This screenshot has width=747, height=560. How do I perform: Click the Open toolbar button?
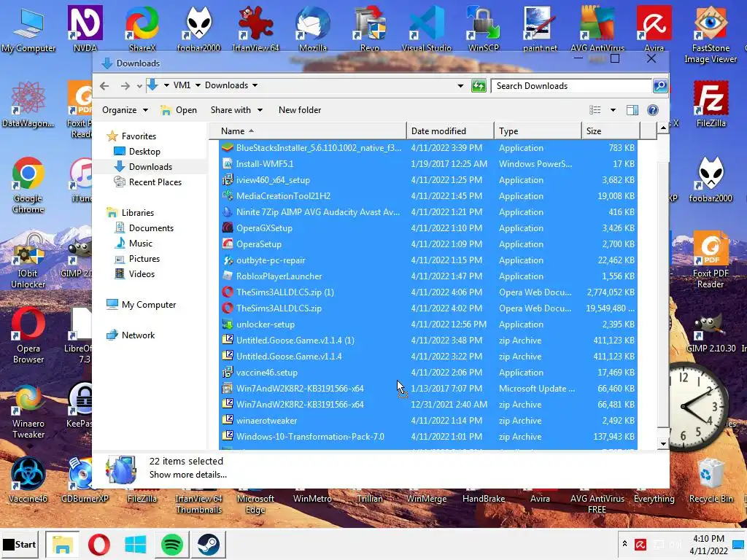pyautogui.click(x=179, y=110)
